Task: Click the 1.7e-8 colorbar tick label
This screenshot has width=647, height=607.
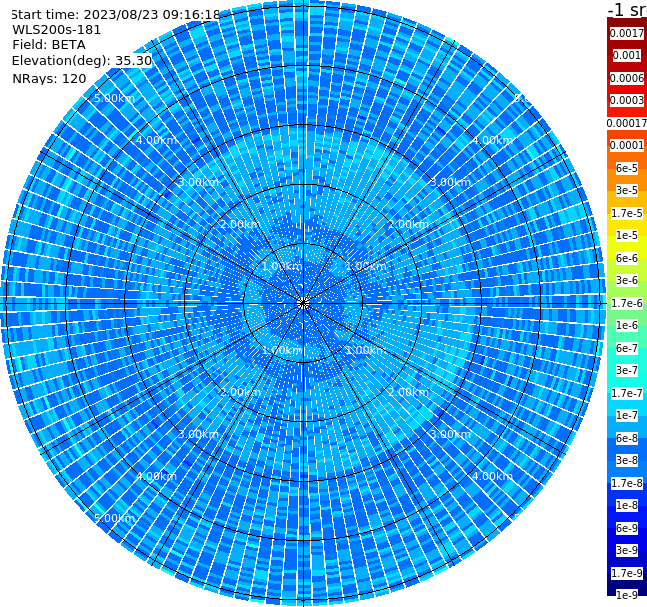Action: [x=627, y=483]
